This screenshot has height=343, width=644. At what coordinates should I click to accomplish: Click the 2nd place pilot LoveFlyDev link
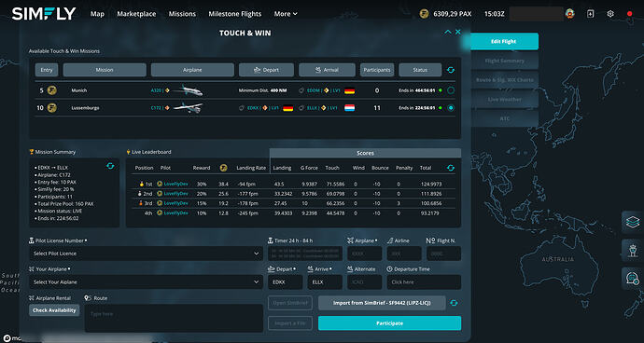pos(175,194)
